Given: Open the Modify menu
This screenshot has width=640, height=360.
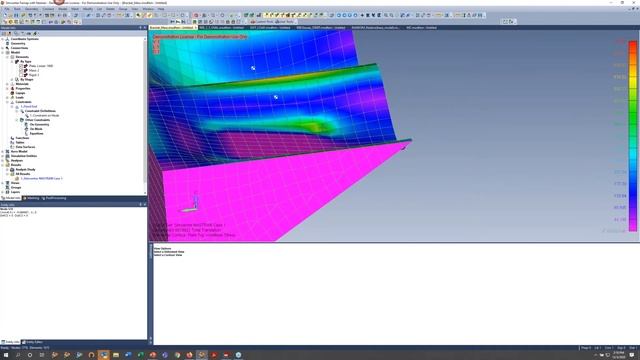Looking at the screenshot, I should 88,9.
